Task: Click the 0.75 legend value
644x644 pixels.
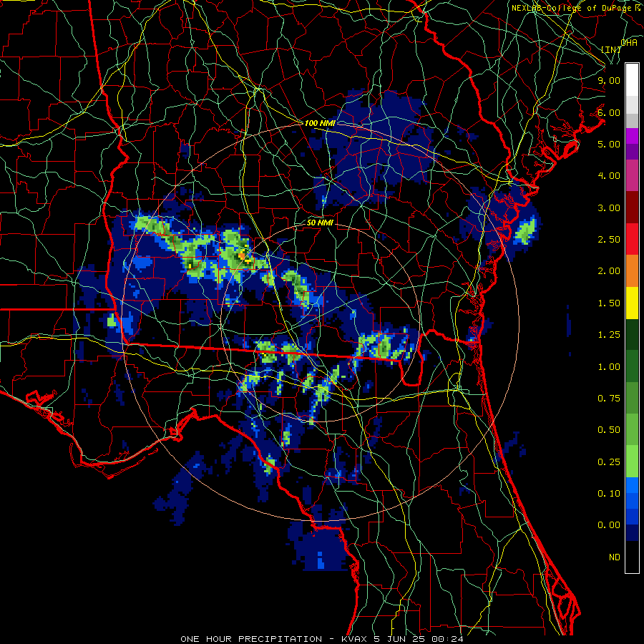Action: pos(609,399)
